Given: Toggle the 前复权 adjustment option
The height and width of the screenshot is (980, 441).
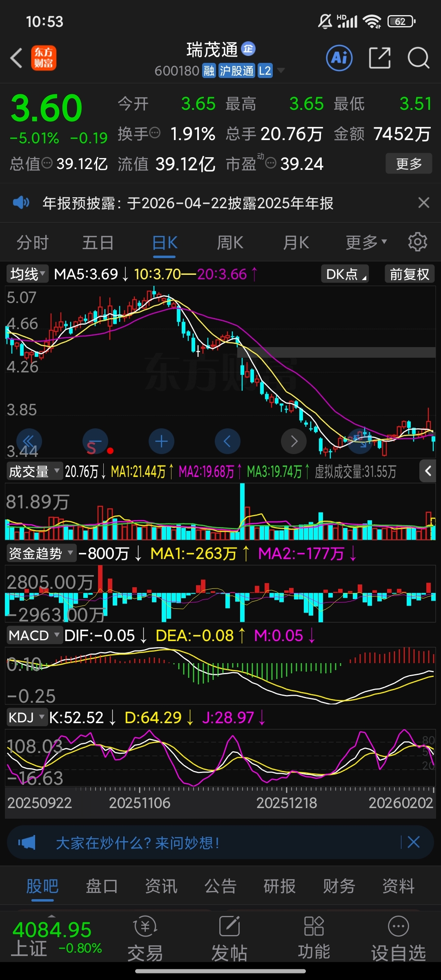Looking at the screenshot, I should [410, 274].
